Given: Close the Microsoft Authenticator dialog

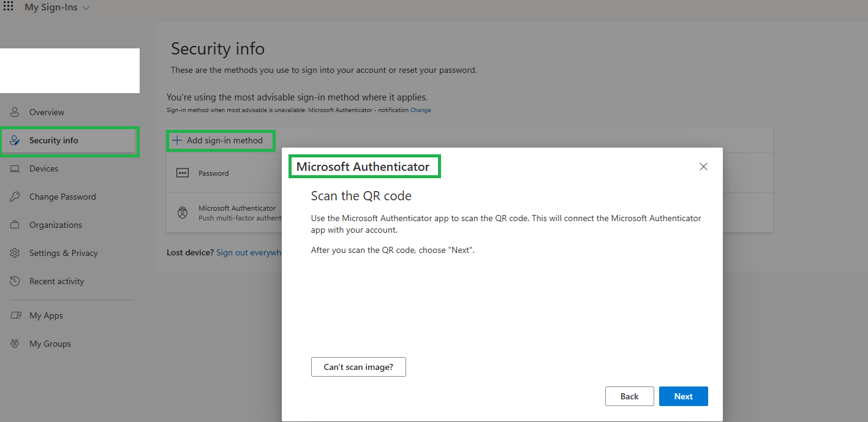Looking at the screenshot, I should (703, 167).
